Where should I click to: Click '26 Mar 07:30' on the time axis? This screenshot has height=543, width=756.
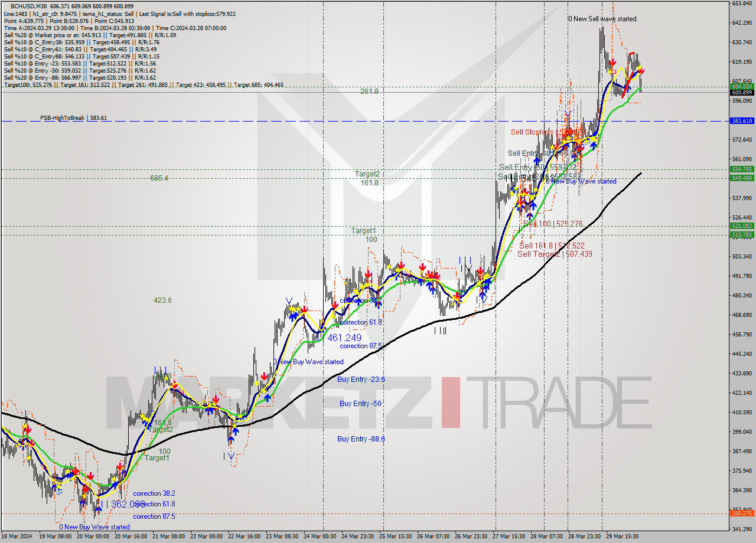tap(433, 537)
